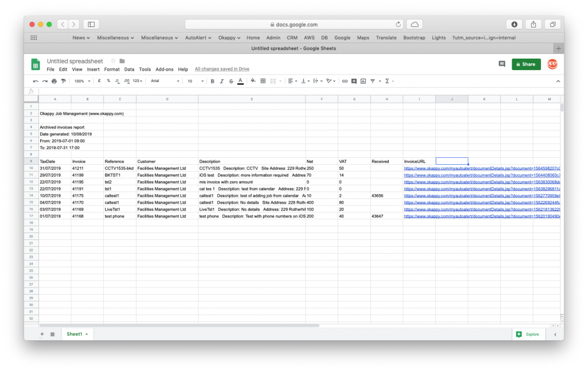
Task: Open the text wrapping dropdown
Action: 318,81
